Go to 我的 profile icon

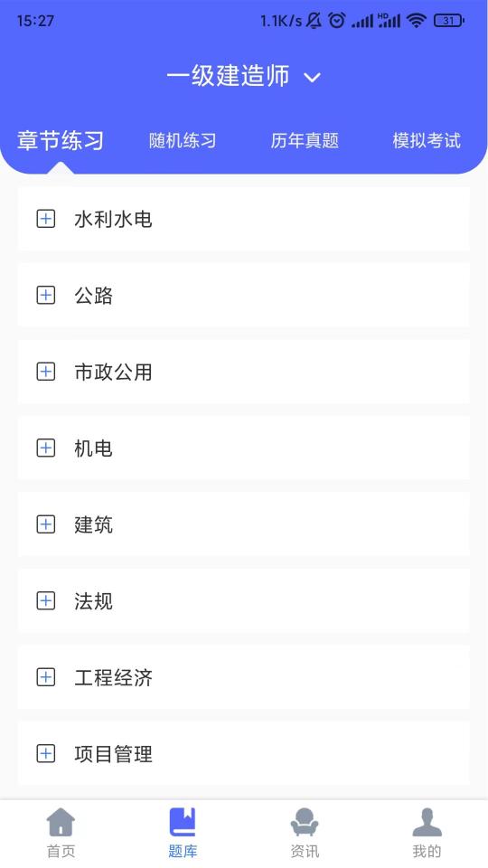427,822
